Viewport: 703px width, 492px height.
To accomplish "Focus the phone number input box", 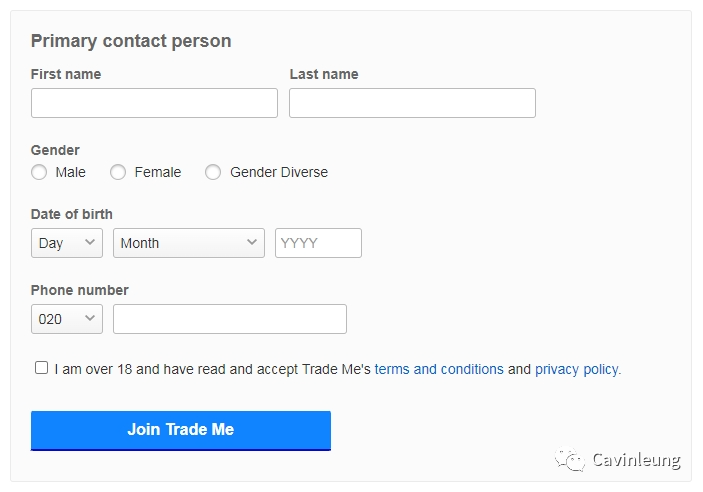I will click(230, 319).
